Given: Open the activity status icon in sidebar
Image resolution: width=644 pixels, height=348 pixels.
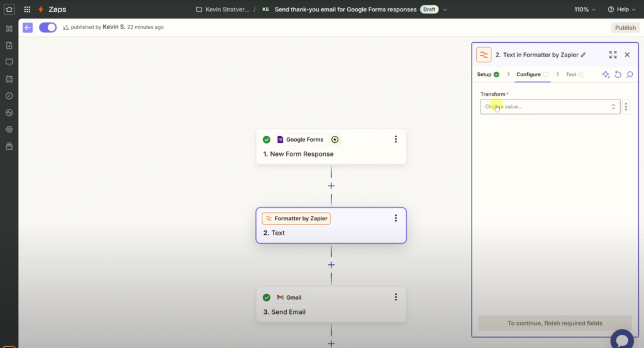Looking at the screenshot, I should click(9, 113).
